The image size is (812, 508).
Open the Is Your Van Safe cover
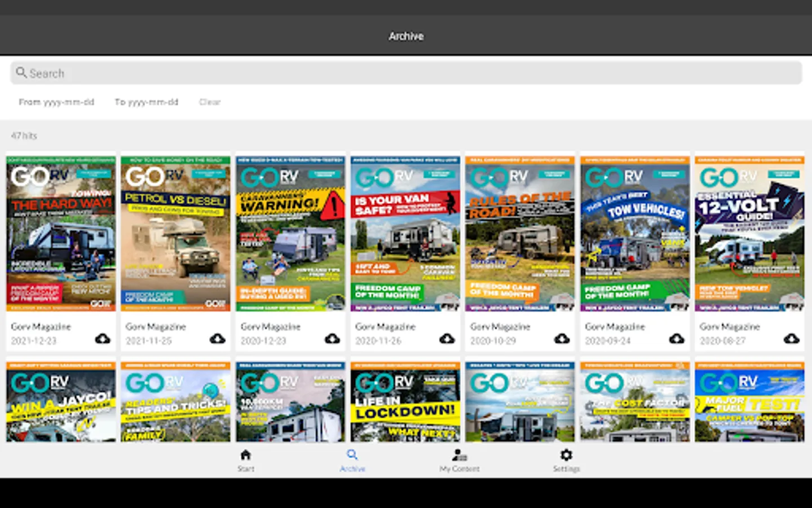pos(405,234)
